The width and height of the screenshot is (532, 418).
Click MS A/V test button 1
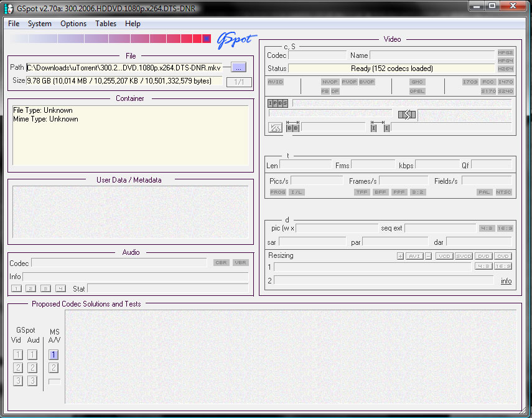(54, 355)
